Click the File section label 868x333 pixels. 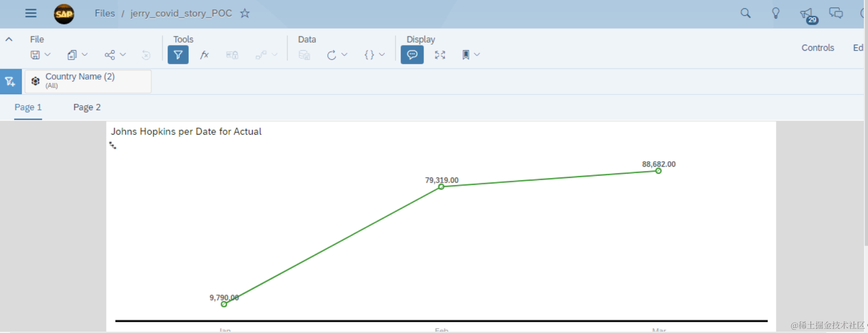37,40
